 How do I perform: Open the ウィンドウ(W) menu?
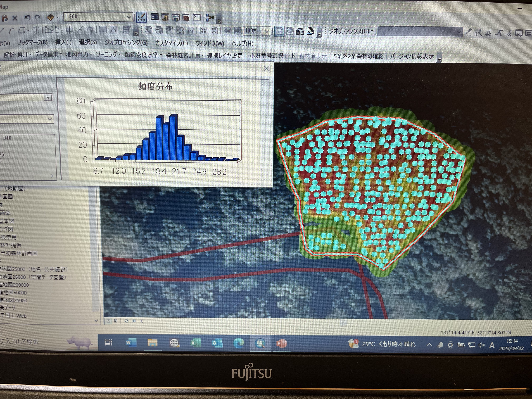click(210, 43)
